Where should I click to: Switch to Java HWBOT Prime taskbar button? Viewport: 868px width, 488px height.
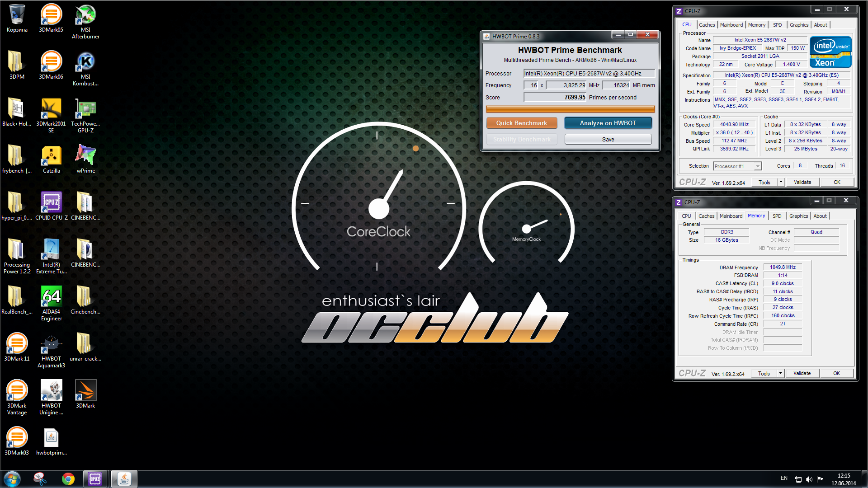(x=124, y=479)
